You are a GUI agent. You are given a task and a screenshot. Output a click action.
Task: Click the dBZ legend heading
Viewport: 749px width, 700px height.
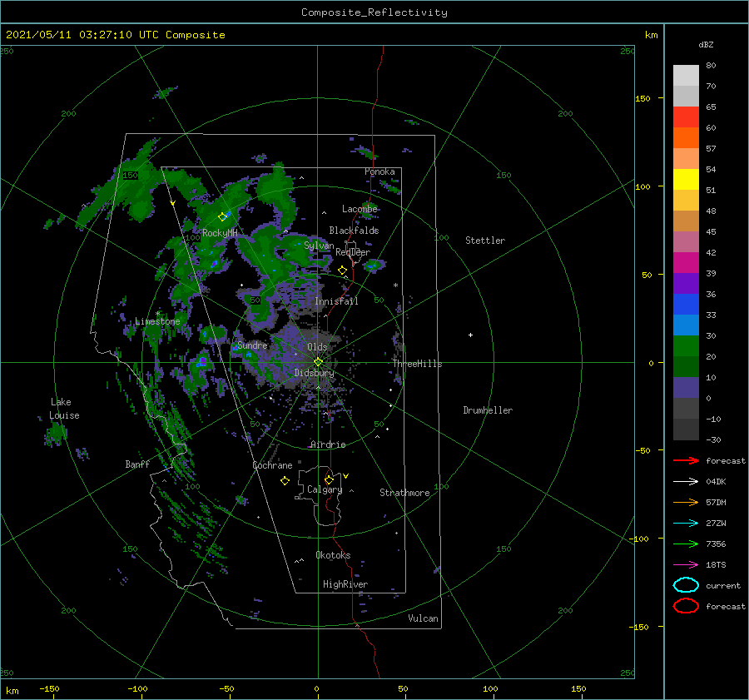pos(706,44)
